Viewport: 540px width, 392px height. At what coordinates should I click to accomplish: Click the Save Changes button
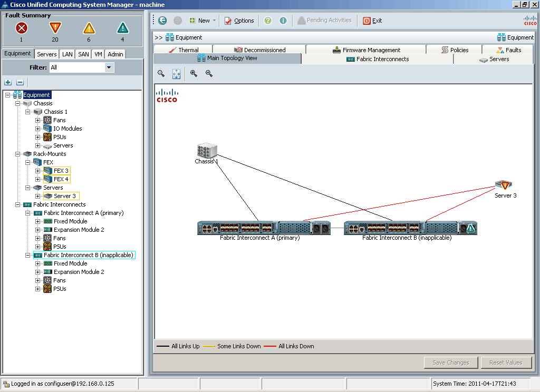click(x=451, y=362)
